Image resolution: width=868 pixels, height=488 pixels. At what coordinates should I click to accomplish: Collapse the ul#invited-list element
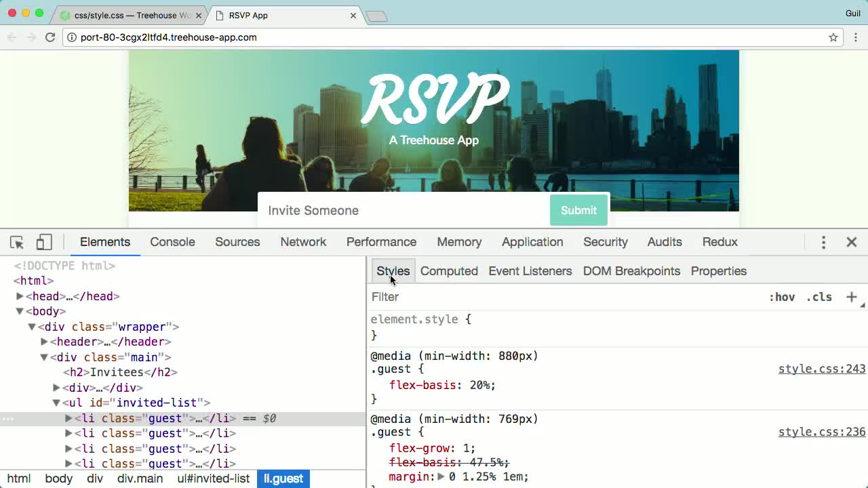[56, 403]
